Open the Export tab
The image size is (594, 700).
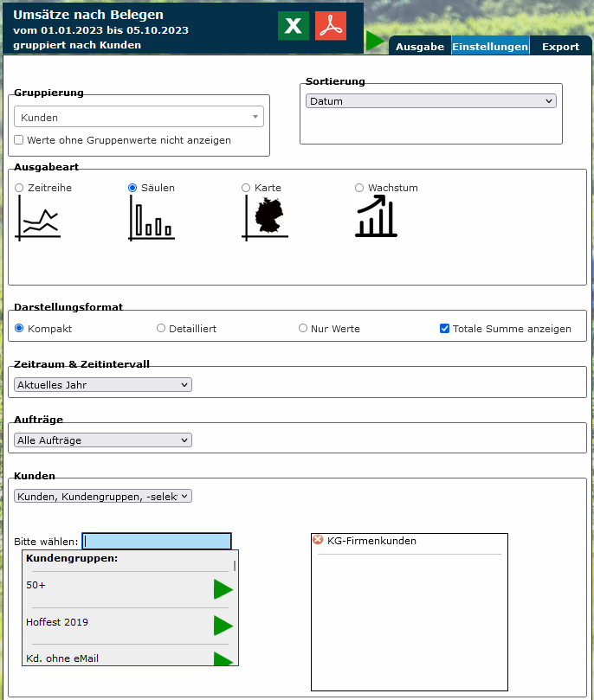coord(560,47)
